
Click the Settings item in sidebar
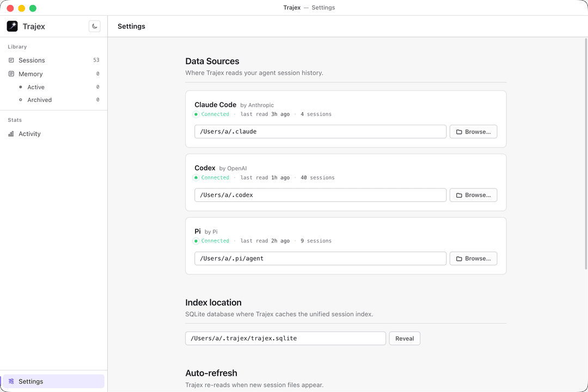pyautogui.click(x=53, y=382)
